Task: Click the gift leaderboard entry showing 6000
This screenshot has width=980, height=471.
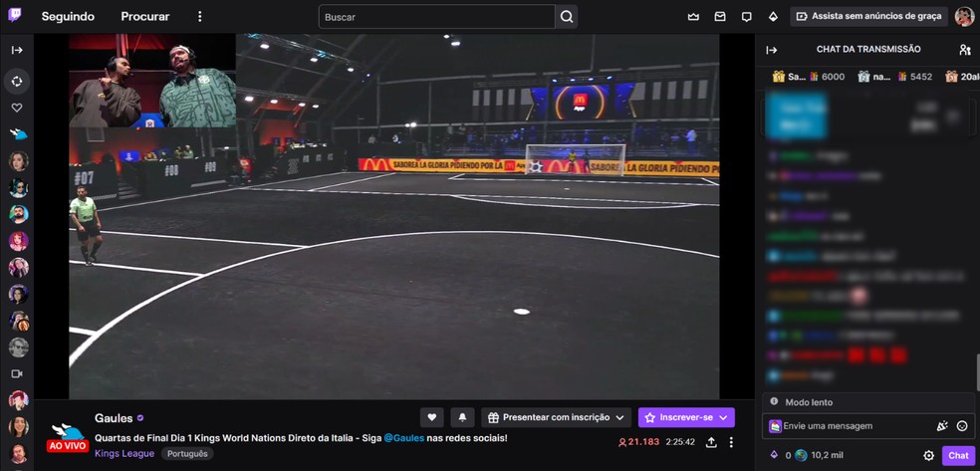Action: [x=809, y=77]
